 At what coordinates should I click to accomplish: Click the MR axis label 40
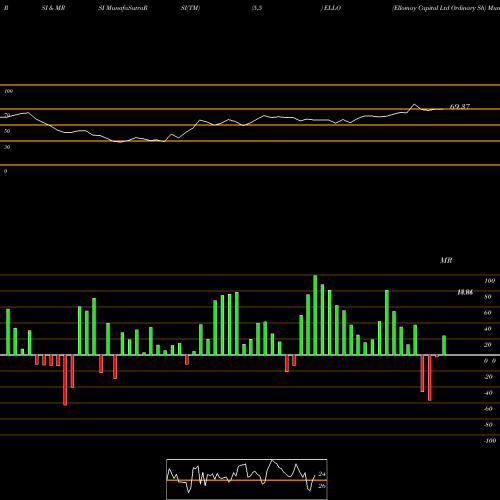488,329
